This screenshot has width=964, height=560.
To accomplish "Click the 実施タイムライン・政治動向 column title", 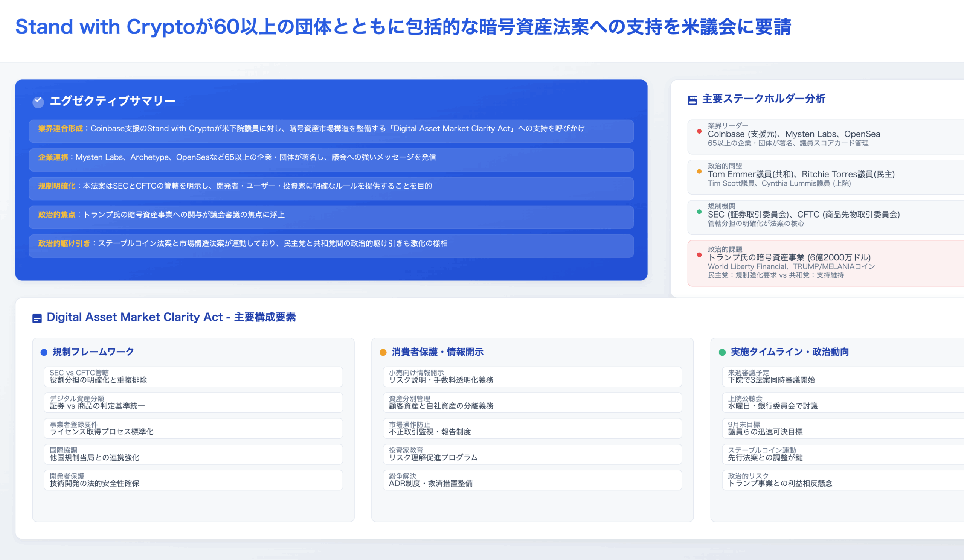I will (790, 352).
